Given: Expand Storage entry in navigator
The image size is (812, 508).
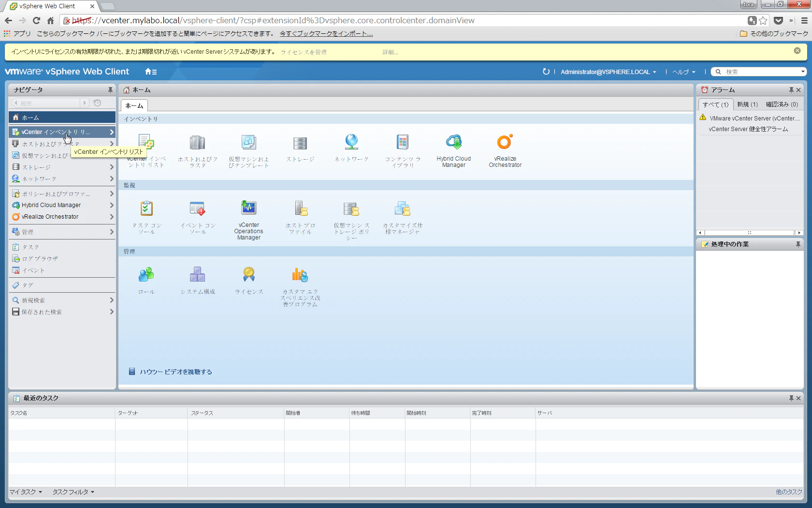Looking at the screenshot, I should 112,167.
